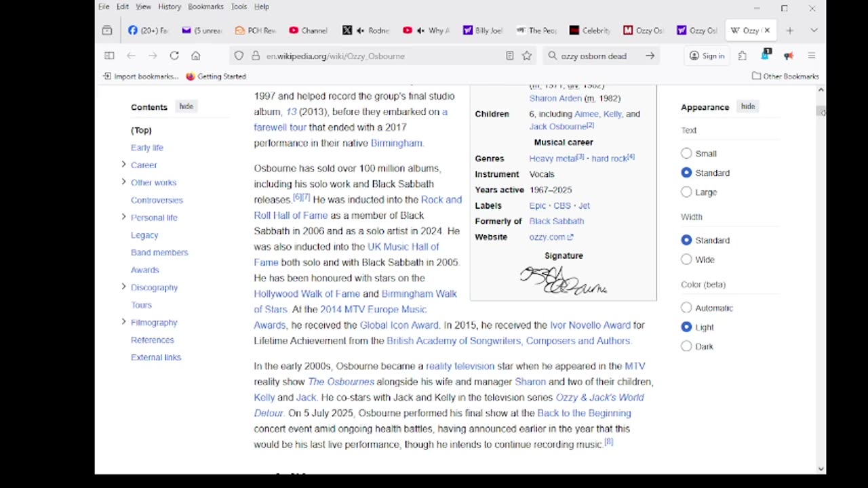Expand the Career section in contents

(x=123, y=165)
